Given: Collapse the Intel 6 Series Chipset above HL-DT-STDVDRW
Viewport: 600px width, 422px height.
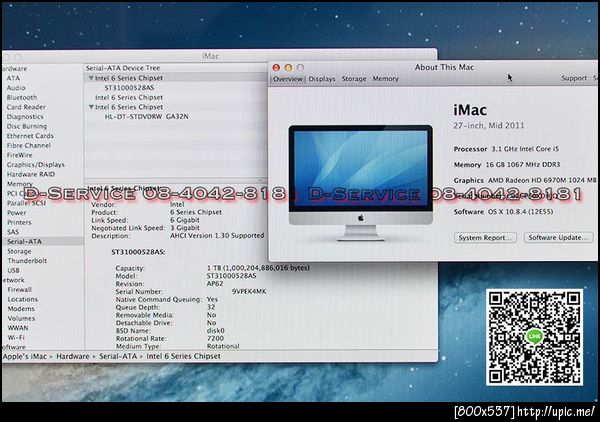Looking at the screenshot, I should pyautogui.click(x=91, y=107).
